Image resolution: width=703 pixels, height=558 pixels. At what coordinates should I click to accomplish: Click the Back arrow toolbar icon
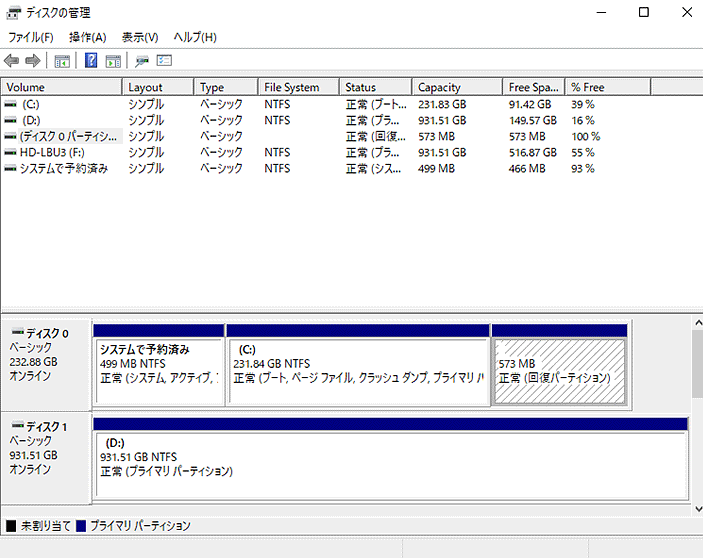pos(11,61)
